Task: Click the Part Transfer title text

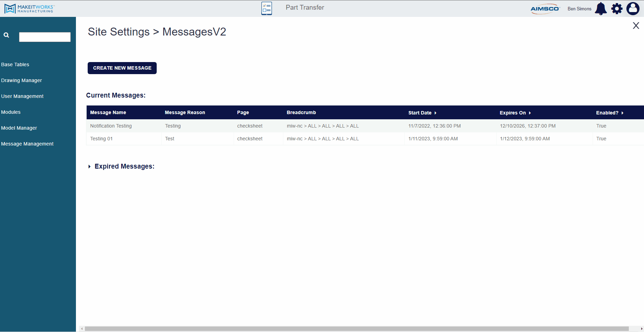Action: pos(305,8)
